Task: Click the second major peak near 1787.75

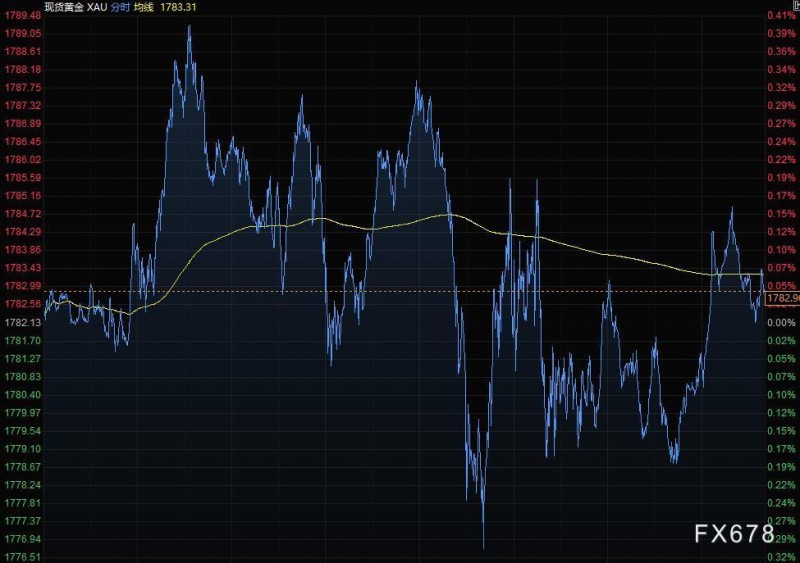Action: (417, 84)
